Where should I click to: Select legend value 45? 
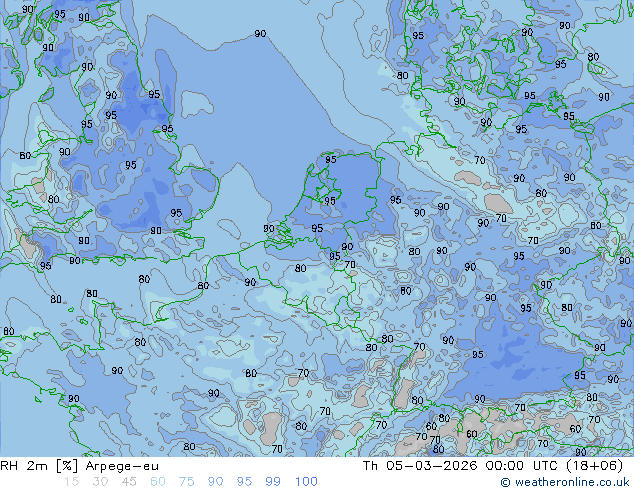point(129,482)
